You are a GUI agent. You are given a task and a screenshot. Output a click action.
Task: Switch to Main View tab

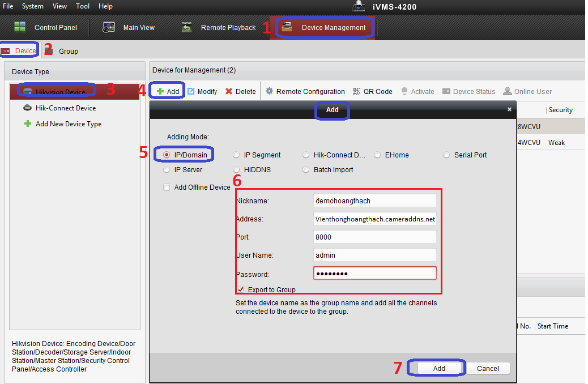129,27
